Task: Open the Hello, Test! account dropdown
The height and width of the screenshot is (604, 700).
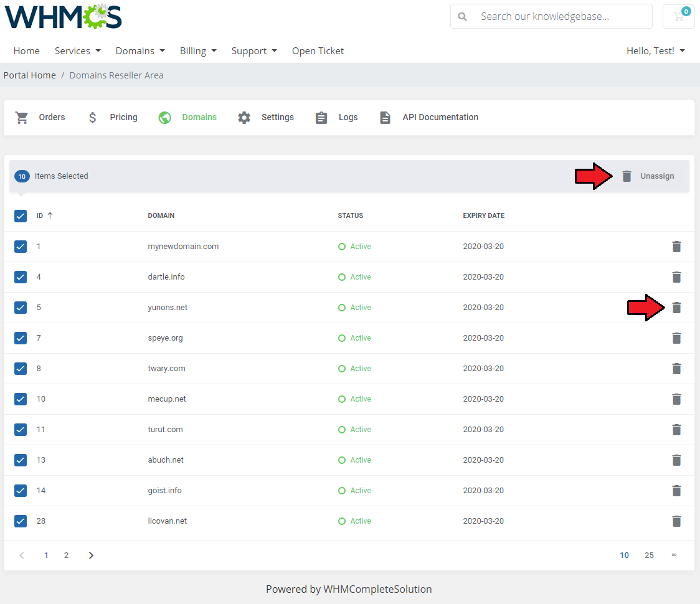Action: [655, 51]
